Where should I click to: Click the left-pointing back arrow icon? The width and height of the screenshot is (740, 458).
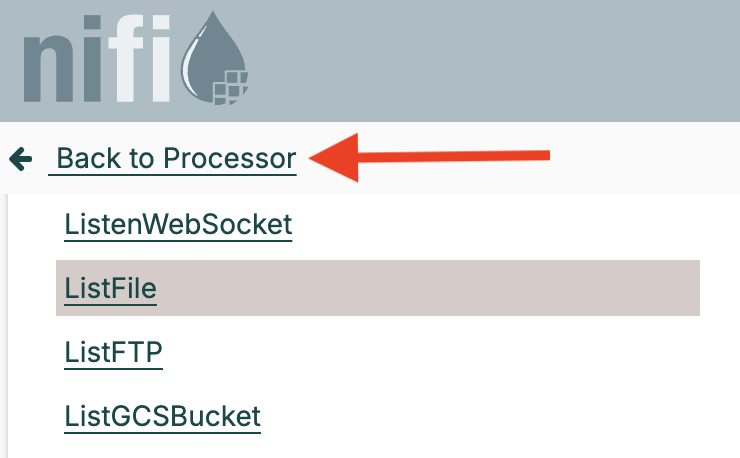20,158
